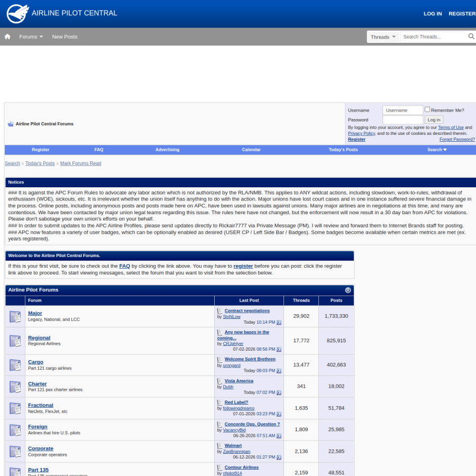Select FAQ in the blue menu bar
This screenshot has height=476, width=476.
pos(99,150)
